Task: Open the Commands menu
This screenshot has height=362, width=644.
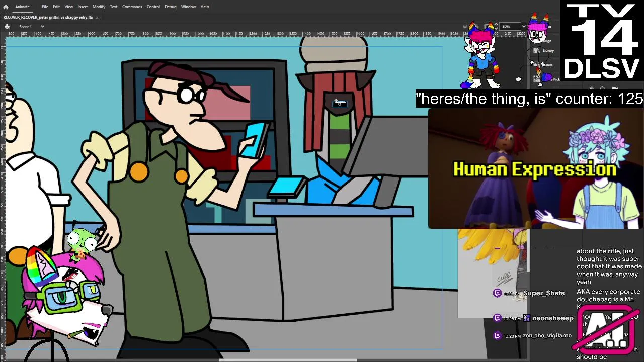Action: 132,7
